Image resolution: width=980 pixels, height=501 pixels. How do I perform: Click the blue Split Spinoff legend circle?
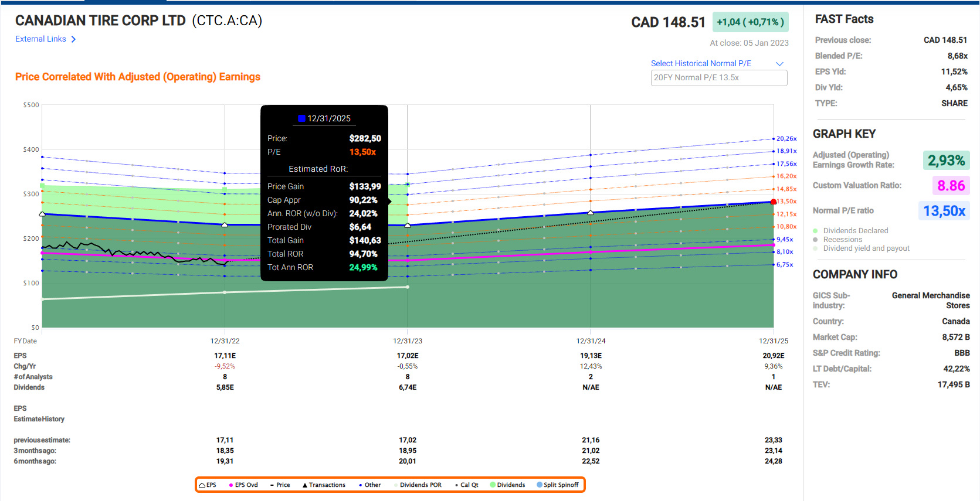point(540,485)
